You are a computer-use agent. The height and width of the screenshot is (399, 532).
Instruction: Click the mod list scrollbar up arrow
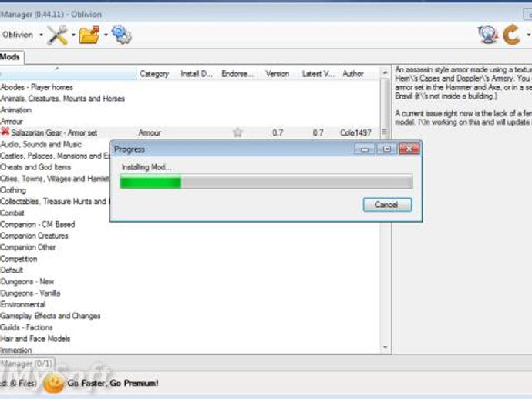(385, 72)
